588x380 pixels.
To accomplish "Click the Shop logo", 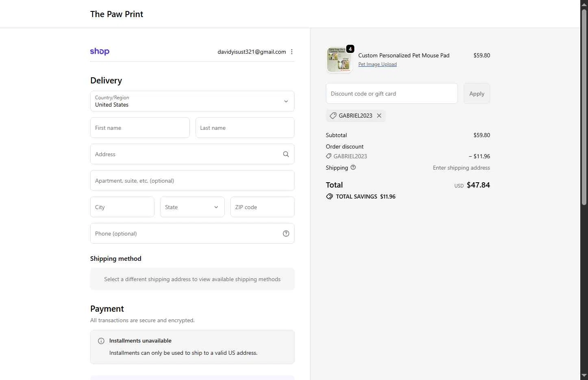I will tap(100, 52).
